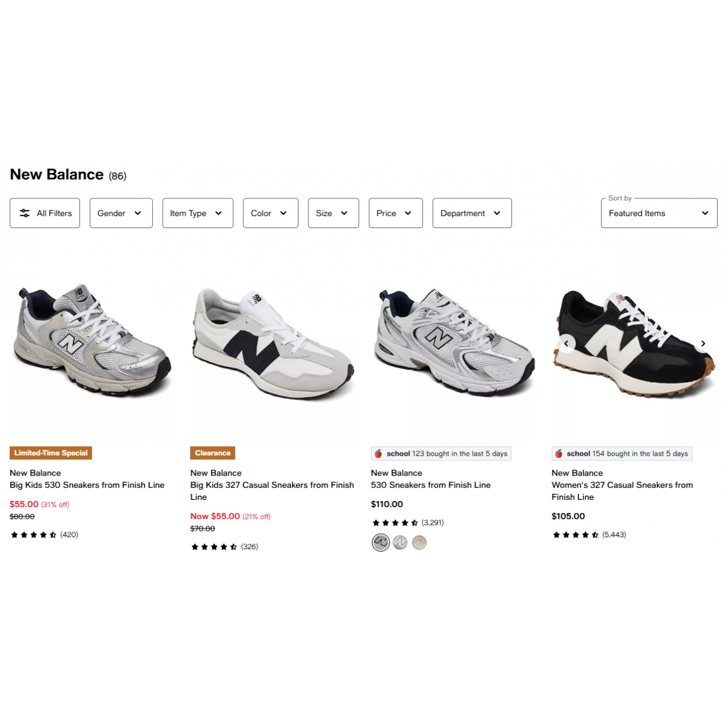
Task: Click the star rating with 5,443 reviews
Action: [589, 534]
